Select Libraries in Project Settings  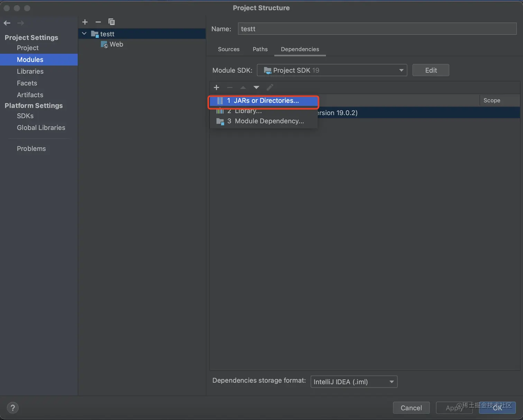tap(39, 71)
